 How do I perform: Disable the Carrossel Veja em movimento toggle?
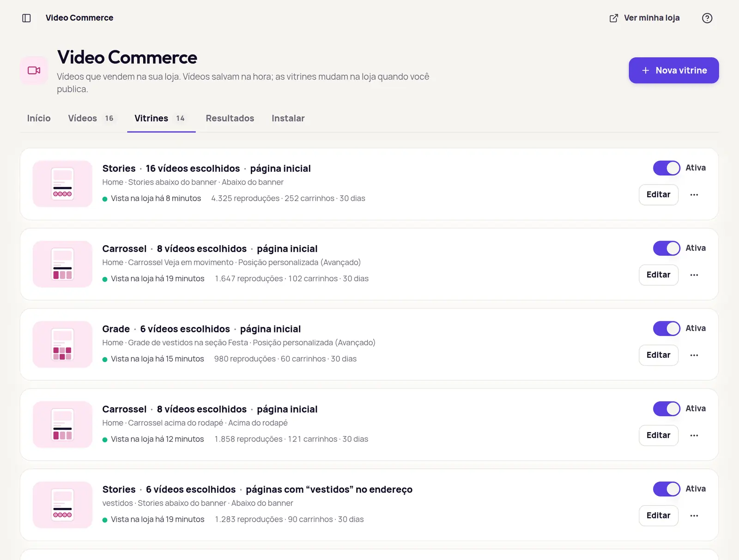[666, 248]
